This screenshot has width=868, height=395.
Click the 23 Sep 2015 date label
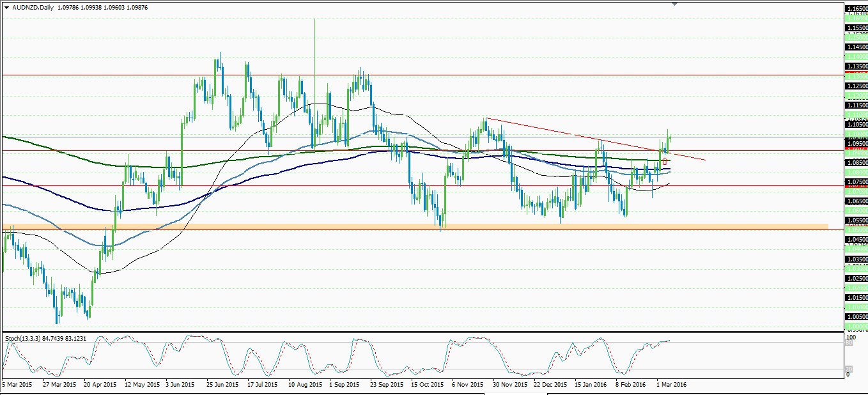(387, 385)
